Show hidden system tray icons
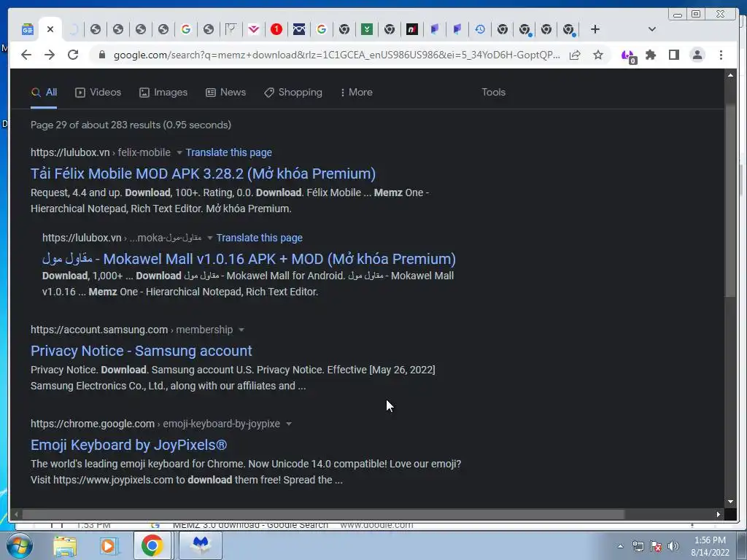Image resolution: width=747 pixels, height=560 pixels. pos(620,546)
